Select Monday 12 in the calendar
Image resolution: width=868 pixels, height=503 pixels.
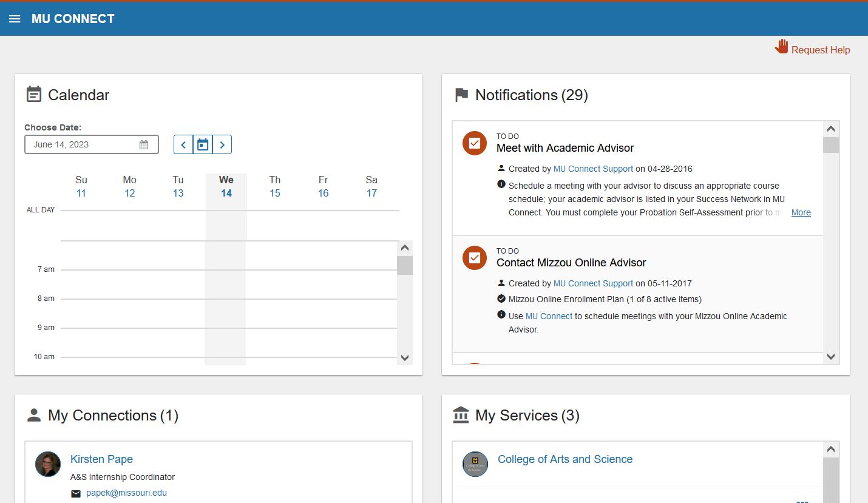coord(129,193)
